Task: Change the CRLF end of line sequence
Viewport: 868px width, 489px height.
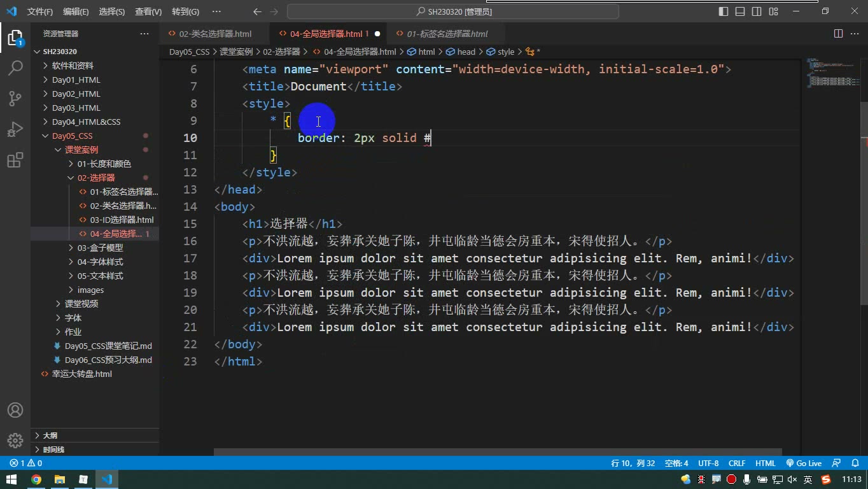Action: (737, 464)
